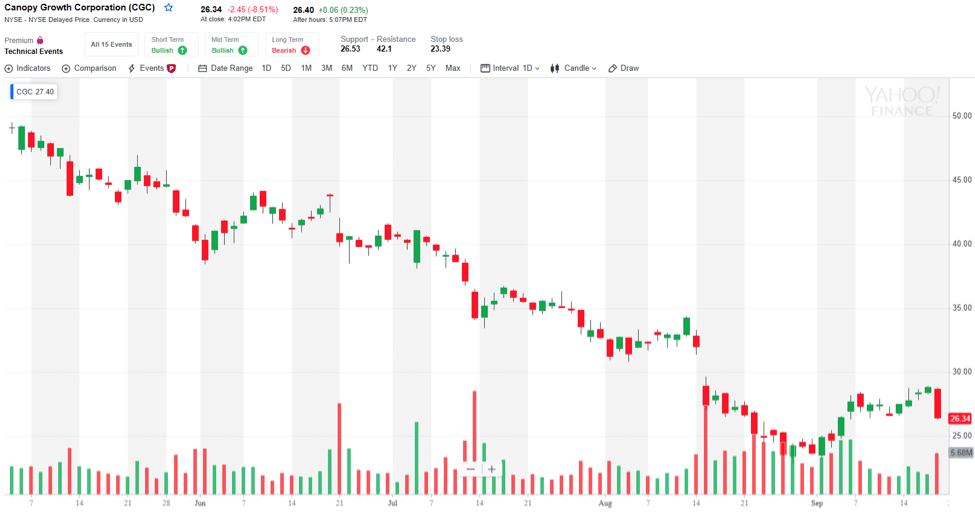Open Long Term Bearish card
Viewport: 975px width, 513px height.
[x=292, y=44]
